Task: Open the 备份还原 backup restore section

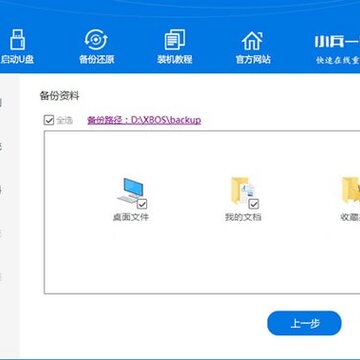Action: click(x=96, y=47)
